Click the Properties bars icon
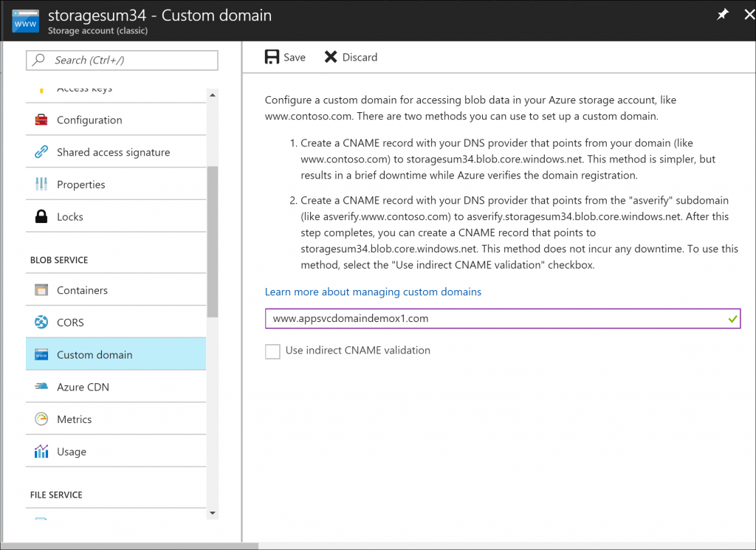 (41, 185)
